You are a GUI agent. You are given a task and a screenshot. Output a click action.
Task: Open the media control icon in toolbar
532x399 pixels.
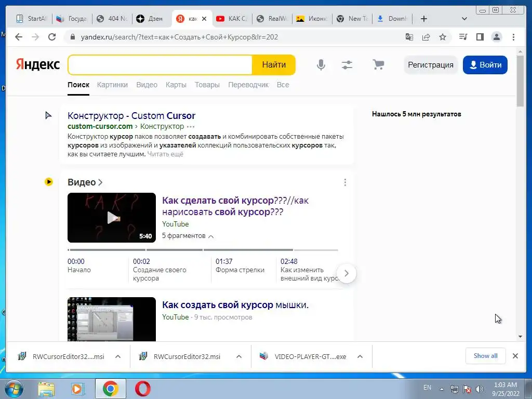463,37
